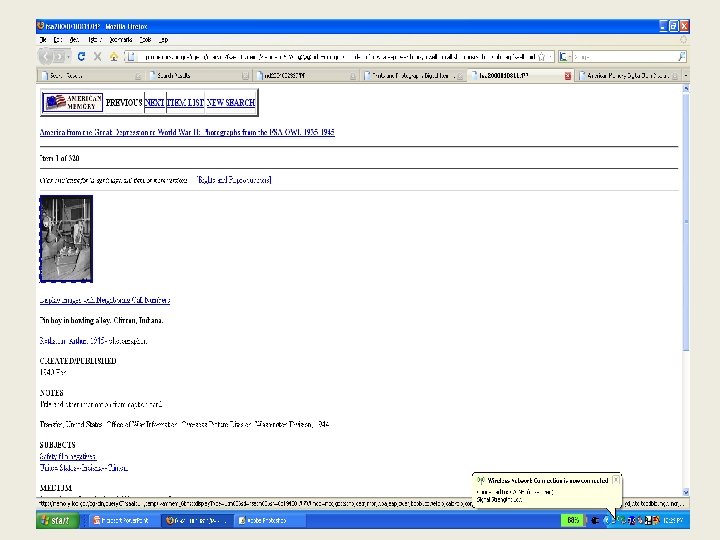Image resolution: width=720 pixels, height=540 pixels.
Task: Switch to the first browser tab
Action: tap(91, 75)
